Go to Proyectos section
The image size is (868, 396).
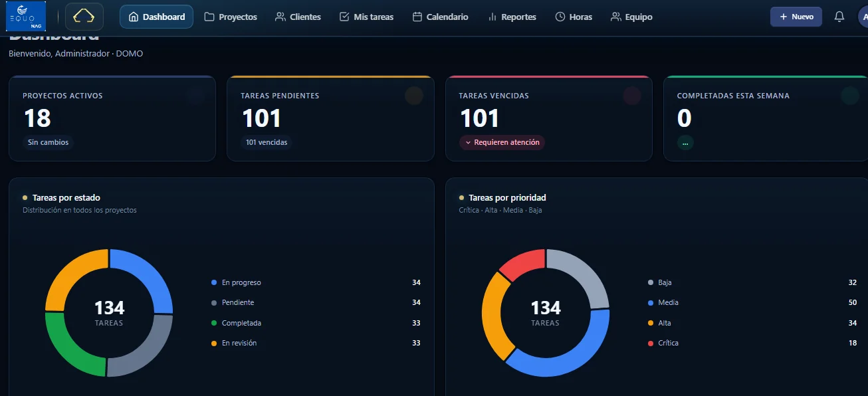click(x=231, y=17)
